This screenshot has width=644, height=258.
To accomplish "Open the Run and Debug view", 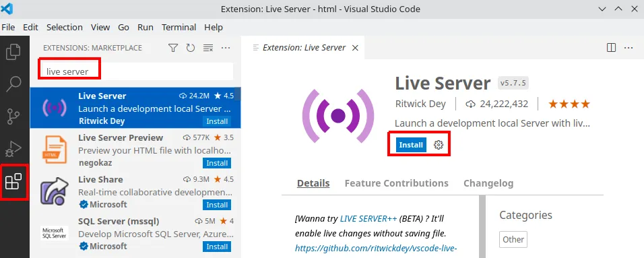I will (x=13, y=149).
